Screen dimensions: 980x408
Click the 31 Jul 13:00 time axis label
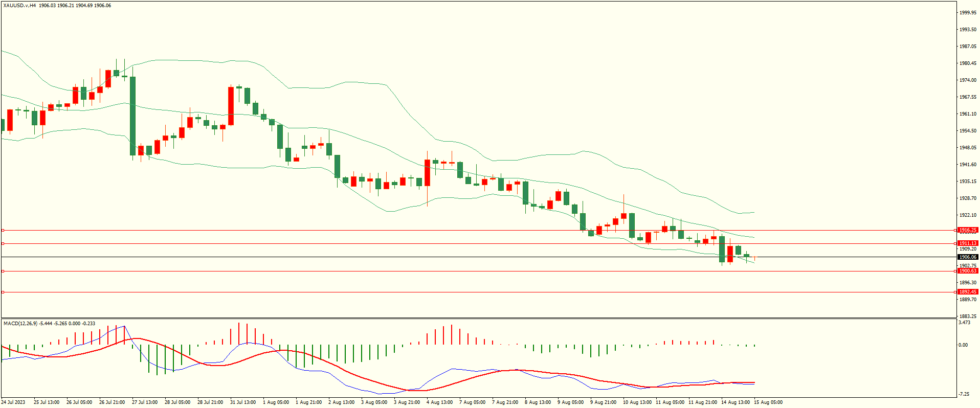[243, 402]
